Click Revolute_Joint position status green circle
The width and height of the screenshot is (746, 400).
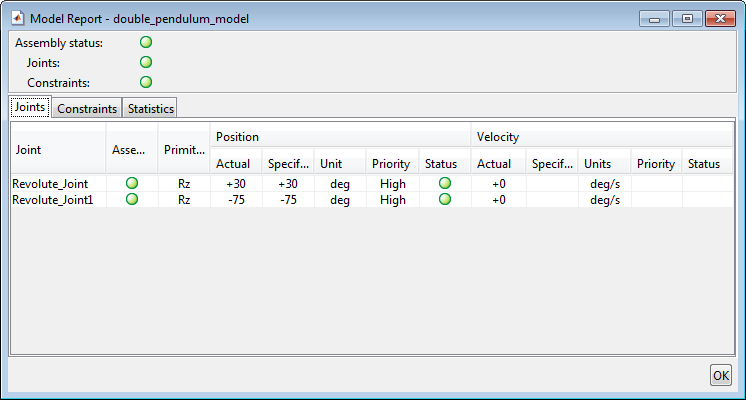coord(445,183)
